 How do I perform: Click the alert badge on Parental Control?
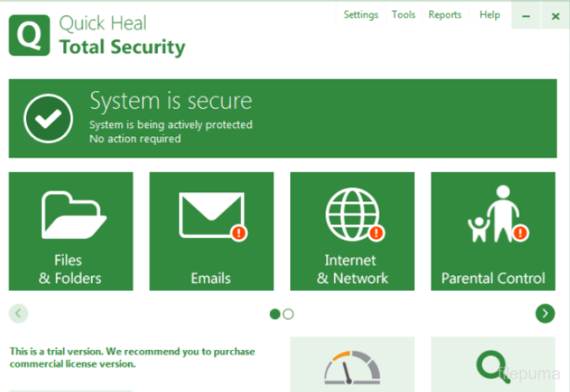[x=520, y=232]
